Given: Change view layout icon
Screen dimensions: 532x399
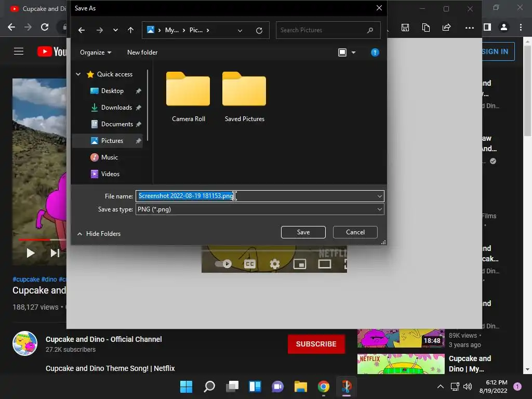Looking at the screenshot, I should (x=342, y=52).
